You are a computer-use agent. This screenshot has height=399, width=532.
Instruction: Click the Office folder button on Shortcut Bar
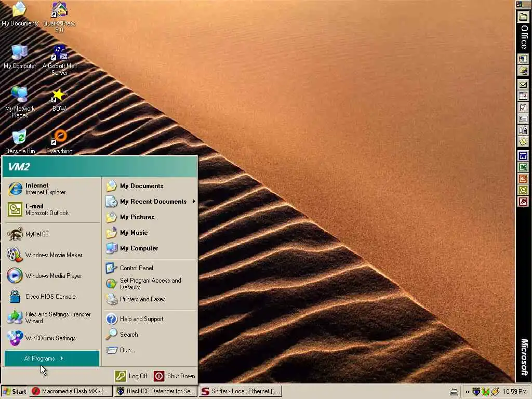point(523,17)
